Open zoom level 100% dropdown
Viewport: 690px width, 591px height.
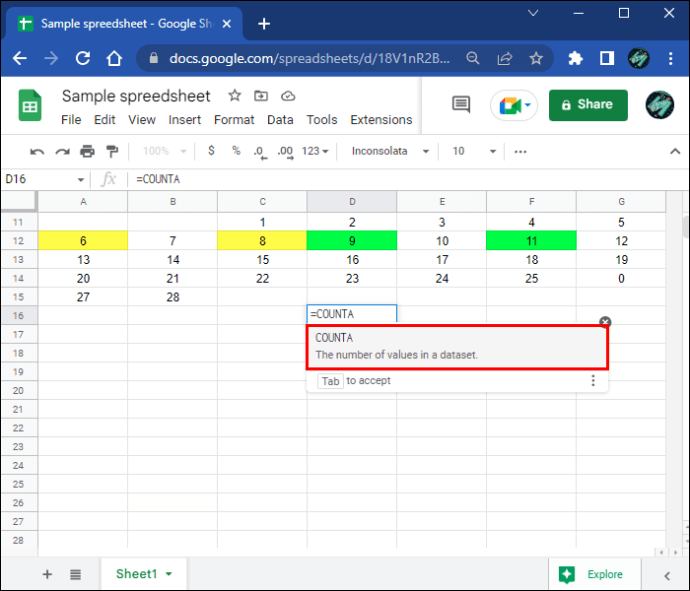164,151
